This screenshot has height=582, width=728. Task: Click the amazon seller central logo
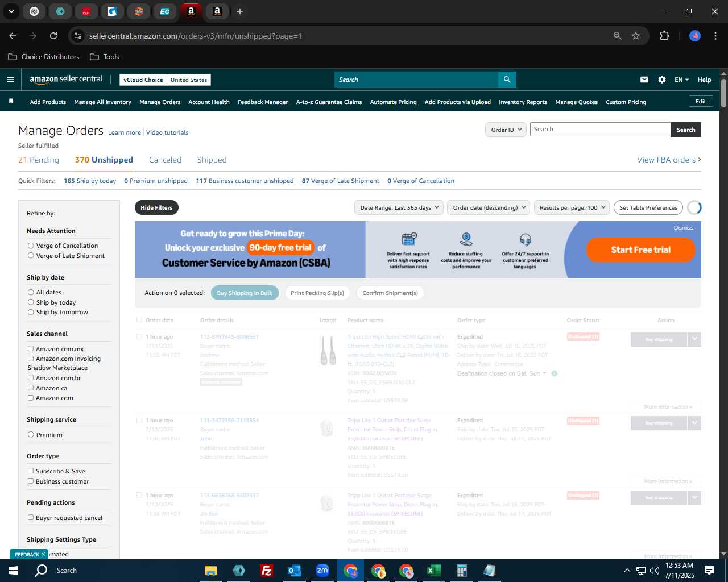click(x=66, y=80)
